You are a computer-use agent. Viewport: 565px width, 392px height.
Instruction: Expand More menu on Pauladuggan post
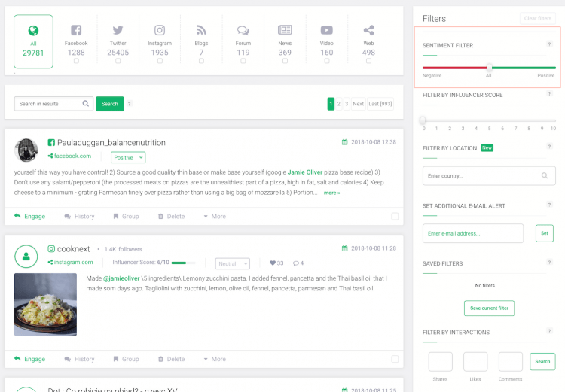tap(215, 217)
